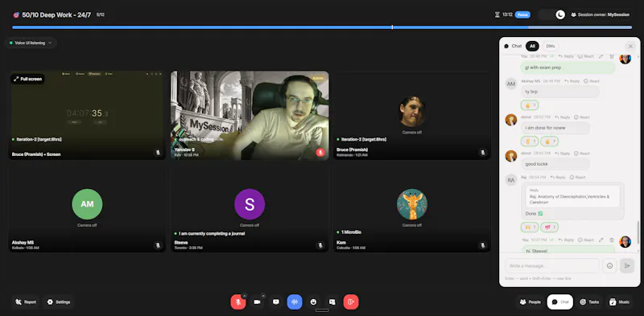Screen dimensions: 644x316
Task: Expand camera options arrow above camera button
Action: [263, 295]
